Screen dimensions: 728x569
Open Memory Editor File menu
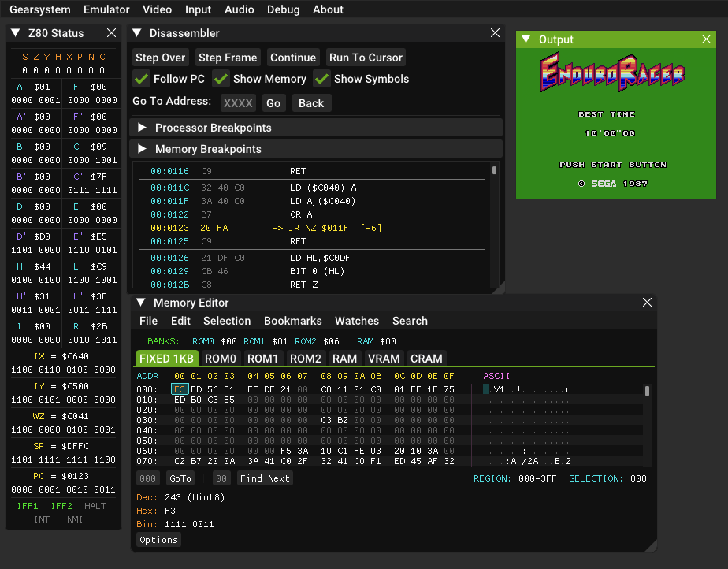149,321
